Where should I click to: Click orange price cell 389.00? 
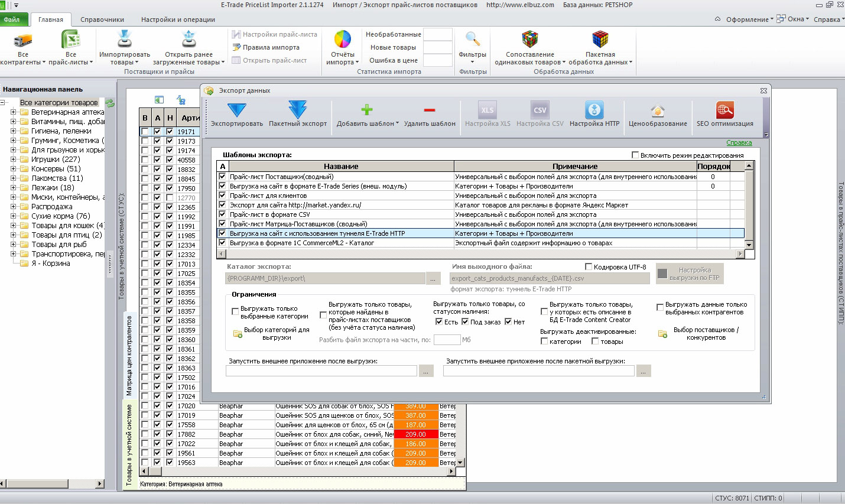click(x=416, y=406)
